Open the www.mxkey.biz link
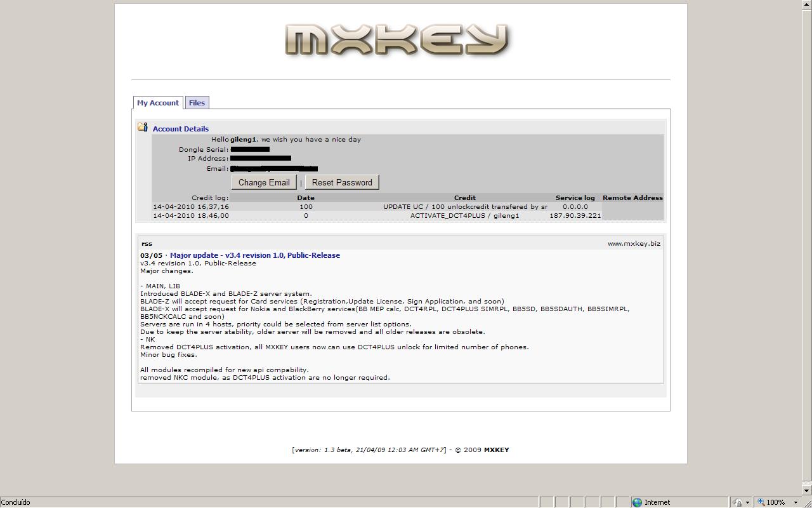 tap(634, 243)
